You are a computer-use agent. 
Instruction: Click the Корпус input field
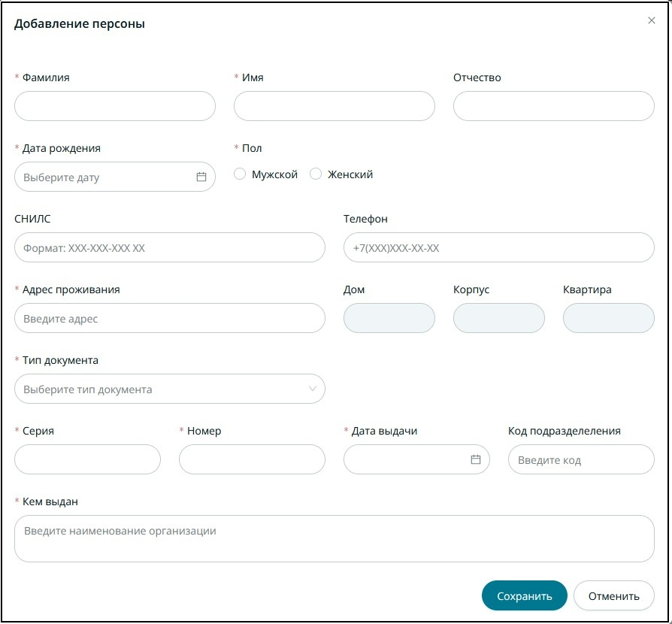(499, 318)
